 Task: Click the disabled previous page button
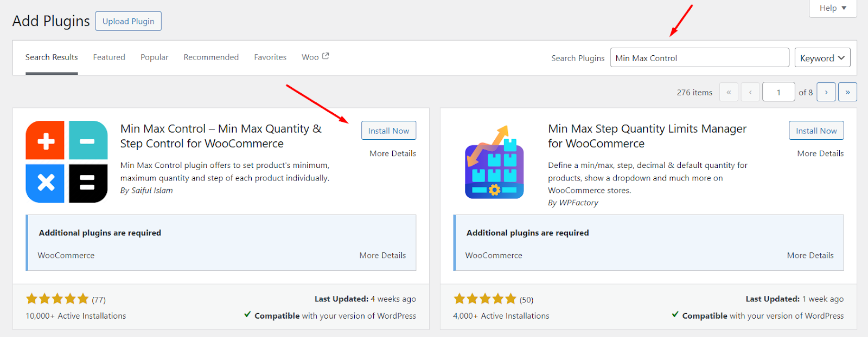point(750,92)
